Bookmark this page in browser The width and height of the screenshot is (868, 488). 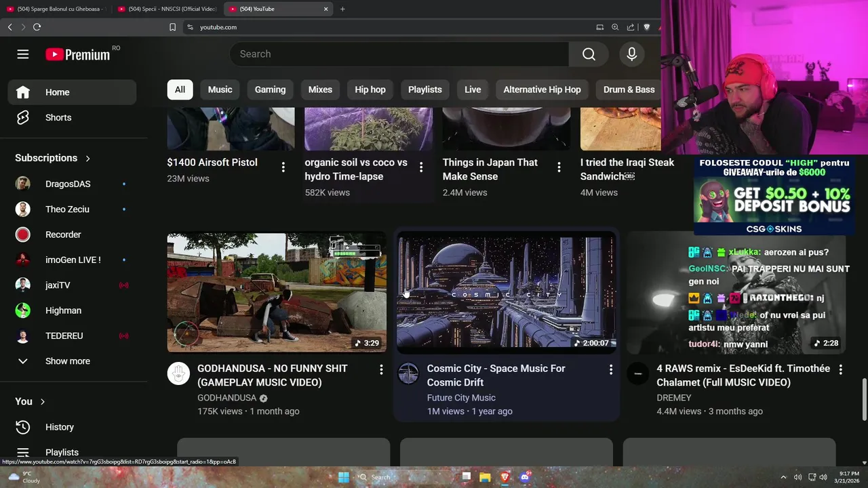(172, 27)
